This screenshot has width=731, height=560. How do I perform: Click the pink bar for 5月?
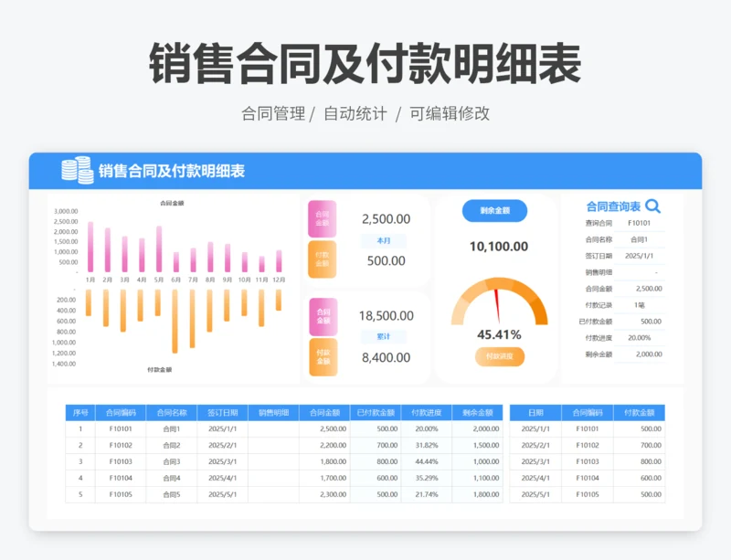tap(159, 249)
